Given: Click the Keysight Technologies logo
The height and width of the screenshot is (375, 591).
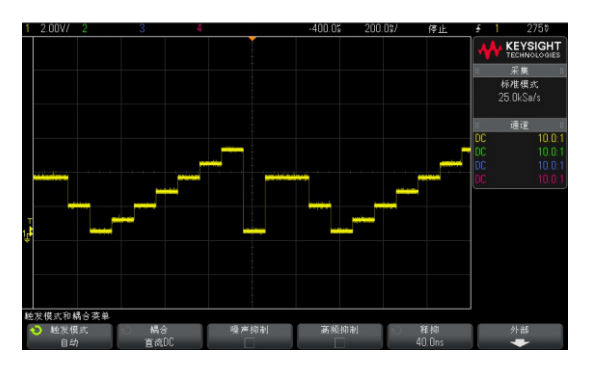Looking at the screenshot, I should click(519, 50).
